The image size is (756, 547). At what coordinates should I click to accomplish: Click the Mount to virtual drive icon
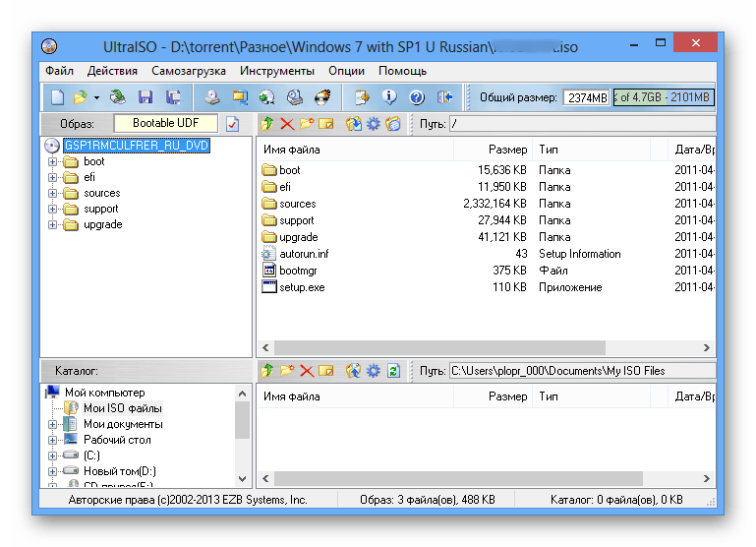tap(295, 97)
